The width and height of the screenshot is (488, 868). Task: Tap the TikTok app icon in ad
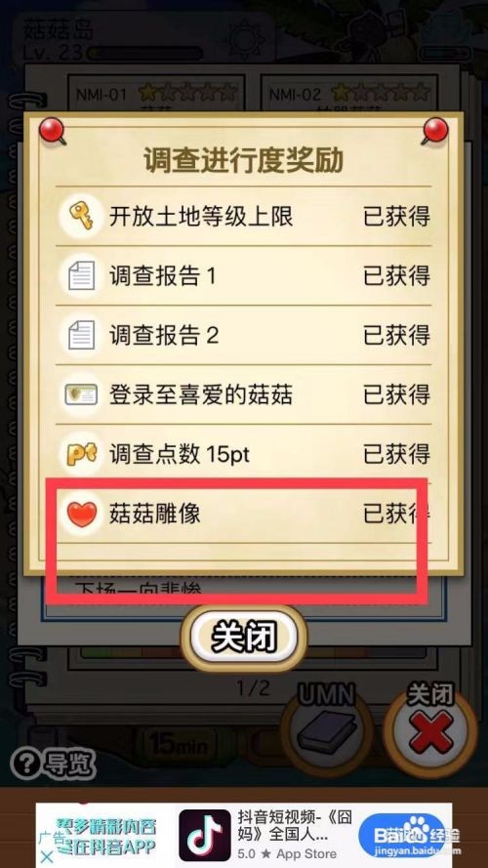[x=205, y=834]
